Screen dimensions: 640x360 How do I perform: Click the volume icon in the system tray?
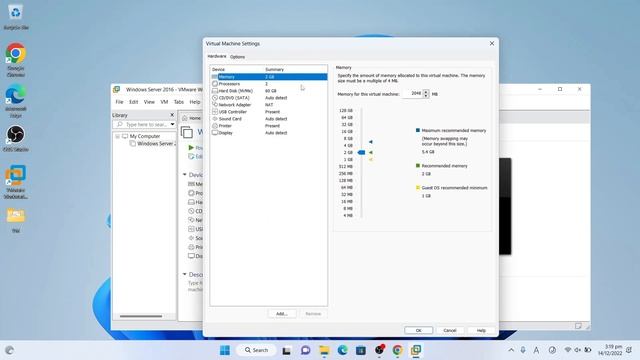click(578, 350)
